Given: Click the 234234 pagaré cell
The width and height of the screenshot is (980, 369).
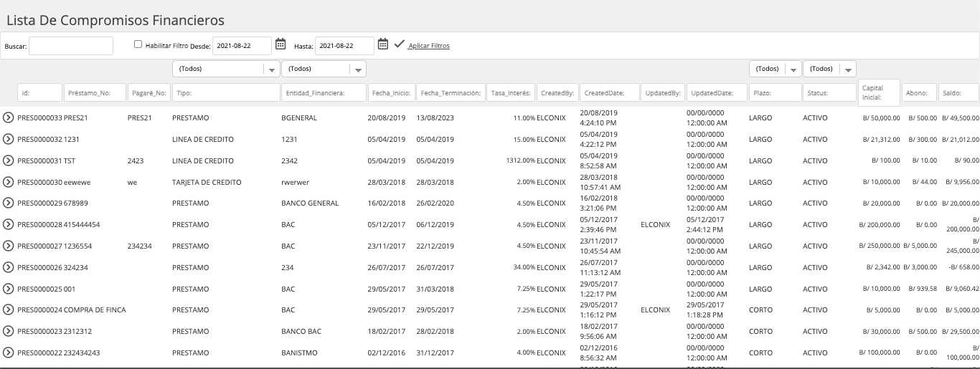Looking at the screenshot, I should click(x=139, y=246).
